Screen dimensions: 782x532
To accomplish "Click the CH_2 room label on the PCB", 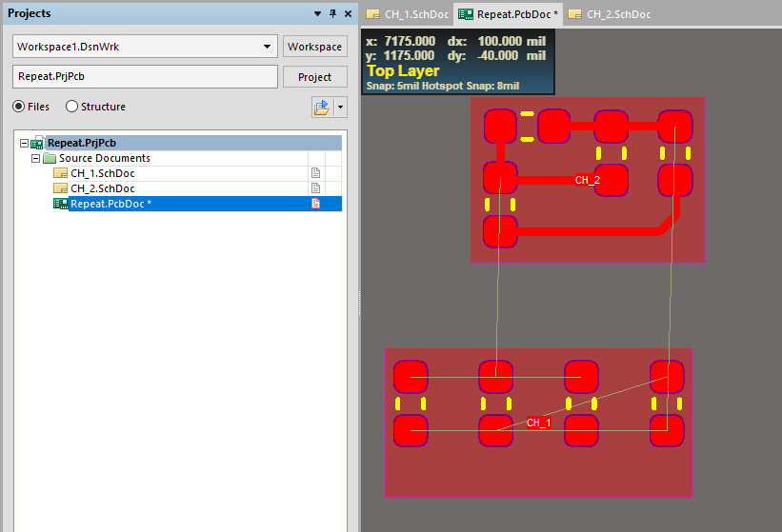I will point(587,180).
